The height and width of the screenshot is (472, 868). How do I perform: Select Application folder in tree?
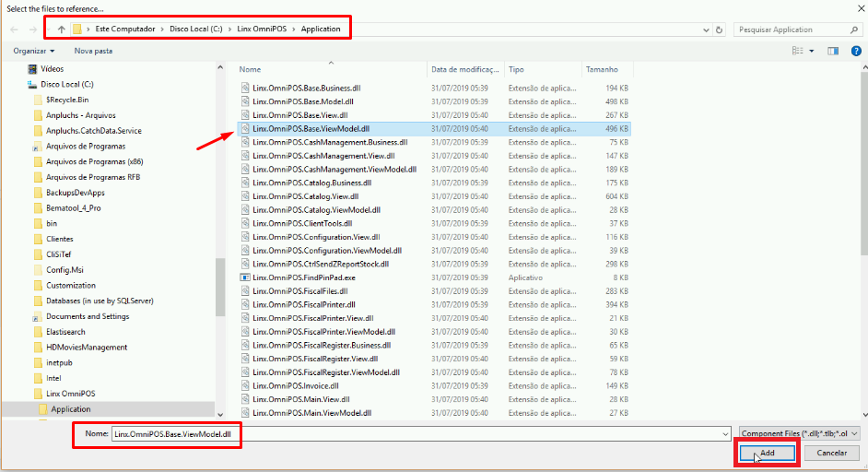pyautogui.click(x=70, y=409)
